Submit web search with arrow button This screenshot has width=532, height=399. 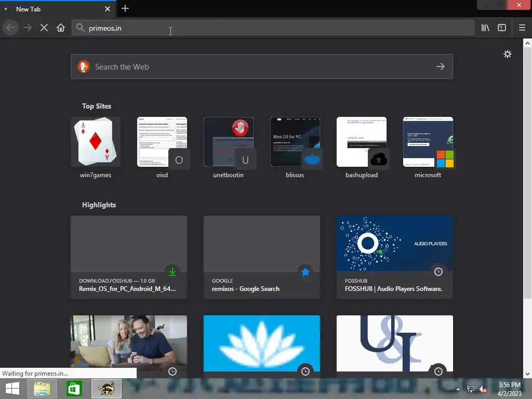coord(441,66)
